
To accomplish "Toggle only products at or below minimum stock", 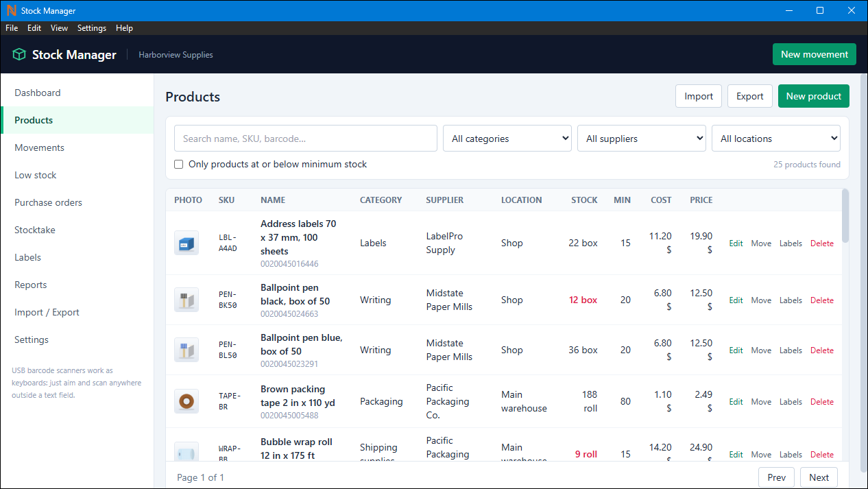I will [179, 165].
